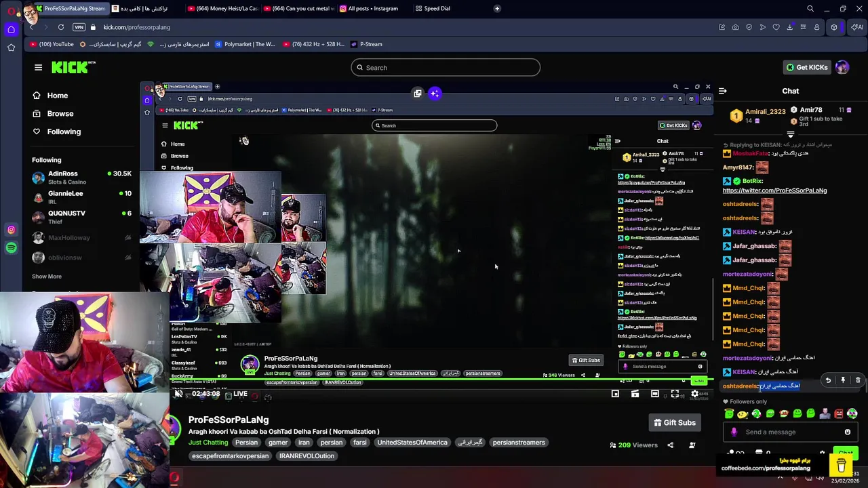This screenshot has width=868, height=488.
Task: Select the persianstreamers tag
Action: (x=519, y=443)
